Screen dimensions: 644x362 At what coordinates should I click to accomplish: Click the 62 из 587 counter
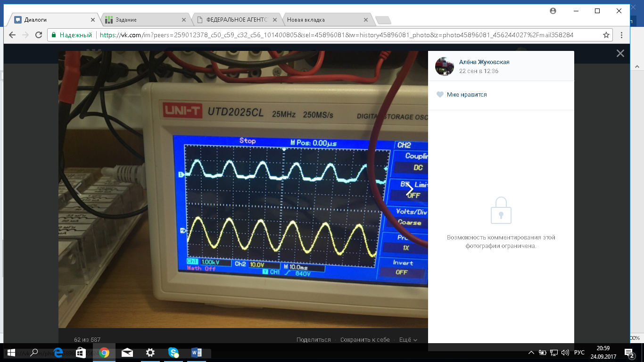87,339
